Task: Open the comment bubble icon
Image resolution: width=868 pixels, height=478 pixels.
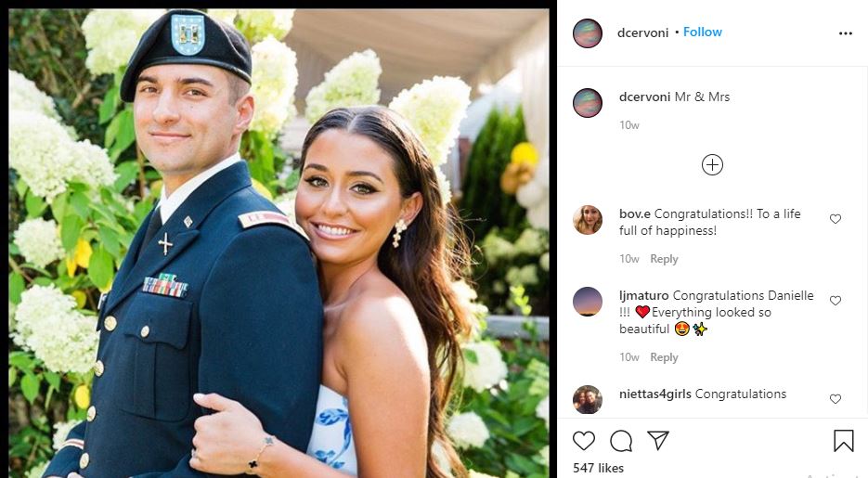Action: click(621, 441)
